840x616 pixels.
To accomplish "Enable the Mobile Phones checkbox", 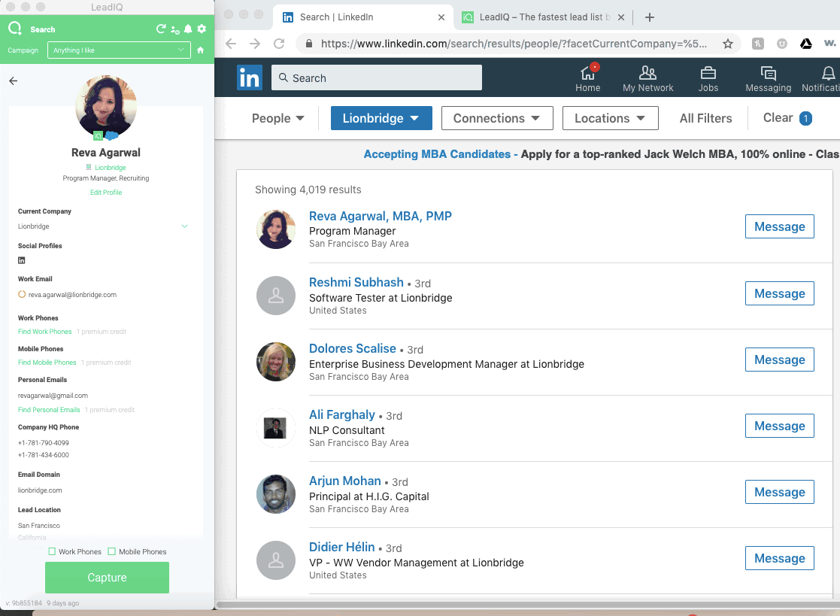I will pos(112,552).
